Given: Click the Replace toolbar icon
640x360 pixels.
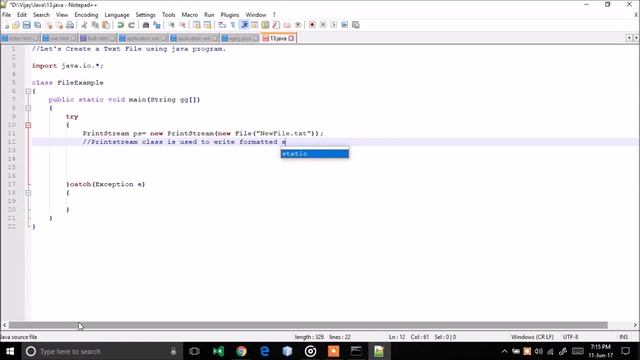Looking at the screenshot, I should coord(157,25).
